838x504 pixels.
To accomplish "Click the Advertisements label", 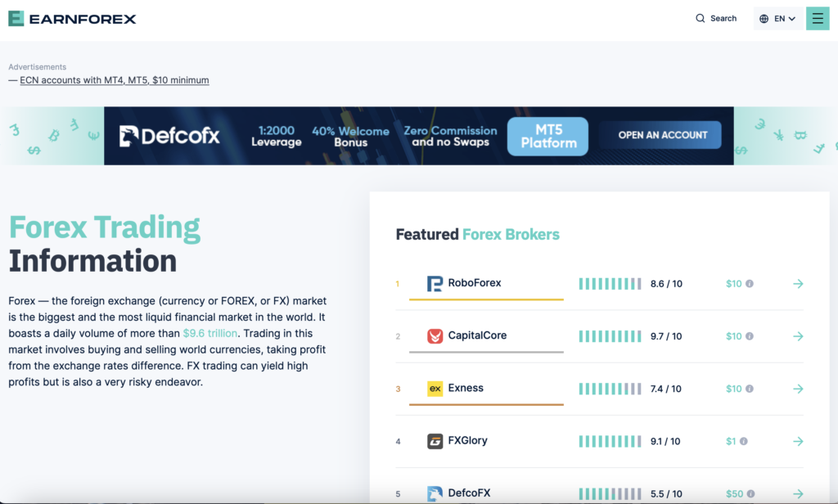I will pos(38,67).
